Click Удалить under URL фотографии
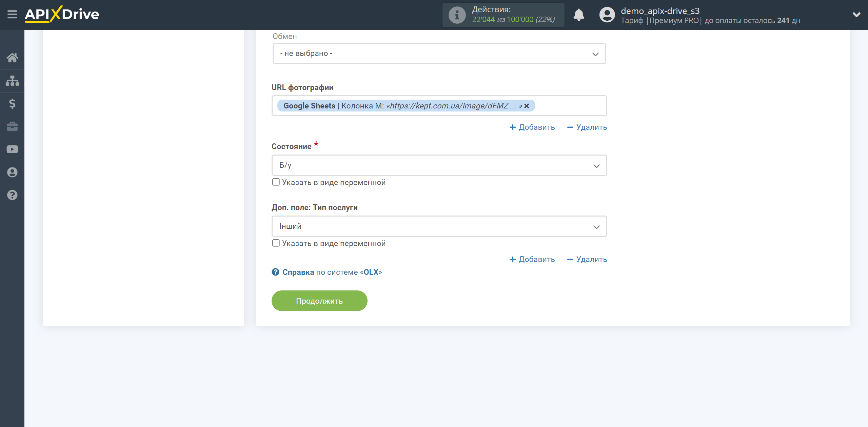The image size is (868, 427). [x=587, y=127]
